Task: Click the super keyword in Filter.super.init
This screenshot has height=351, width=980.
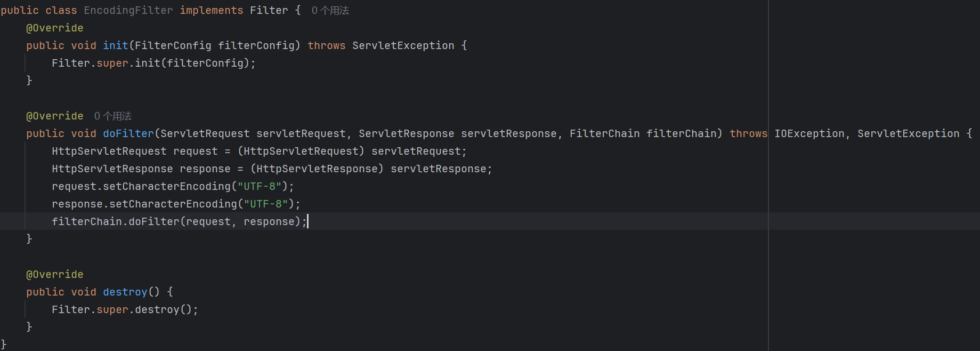Action: (x=112, y=63)
